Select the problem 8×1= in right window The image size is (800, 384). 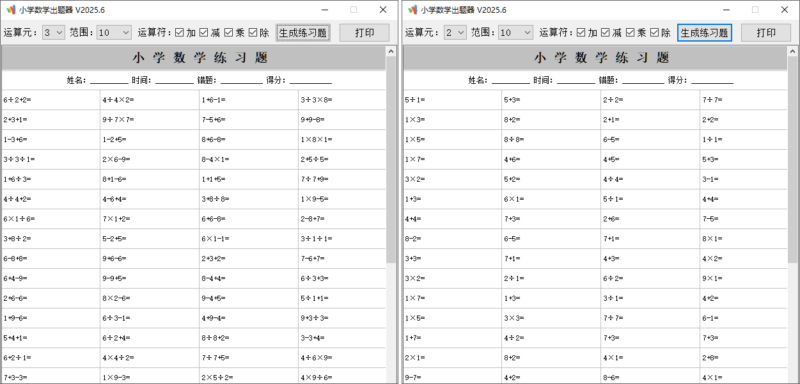(712, 239)
